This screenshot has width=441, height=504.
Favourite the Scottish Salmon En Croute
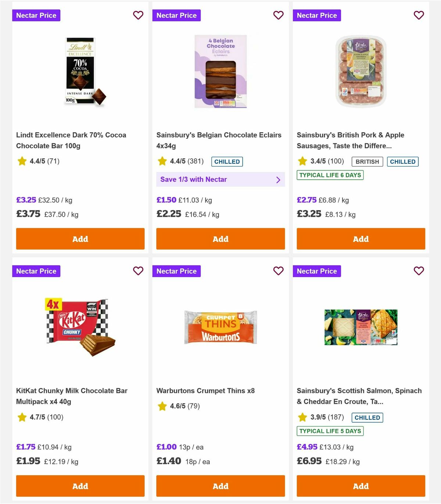pos(419,271)
